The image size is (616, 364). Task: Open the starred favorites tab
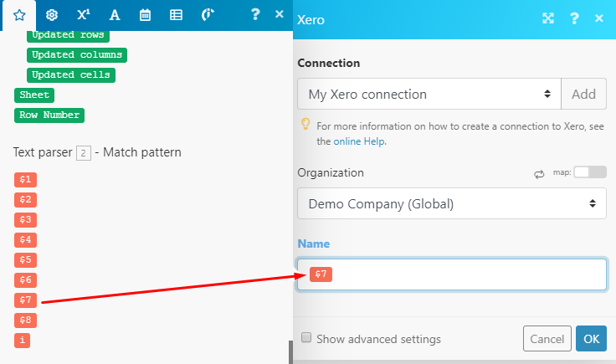pyautogui.click(x=19, y=15)
